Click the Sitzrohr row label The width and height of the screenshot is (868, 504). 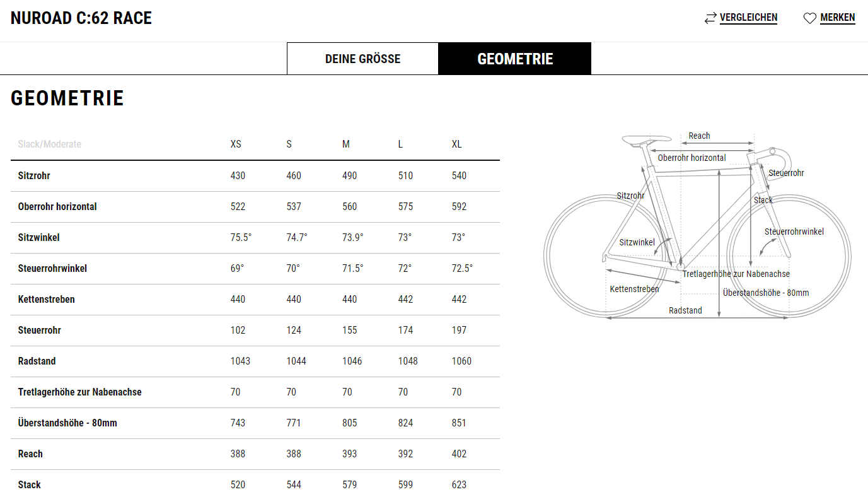(x=34, y=175)
